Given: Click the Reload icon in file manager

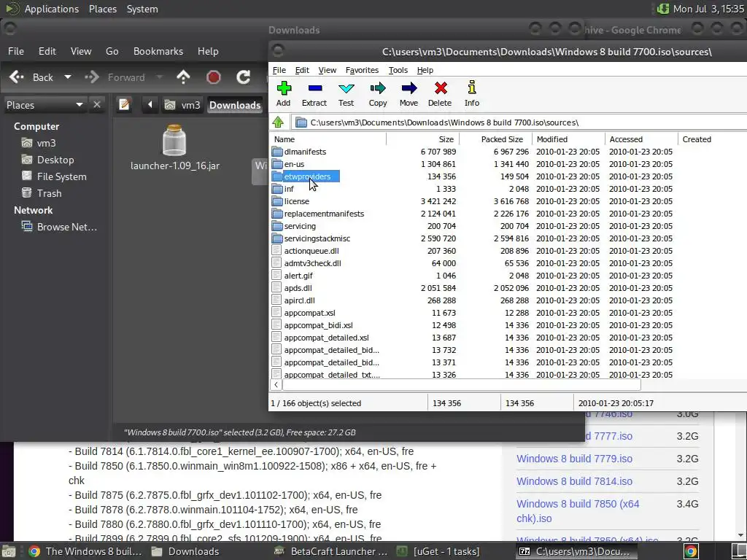Looking at the screenshot, I should tap(244, 77).
